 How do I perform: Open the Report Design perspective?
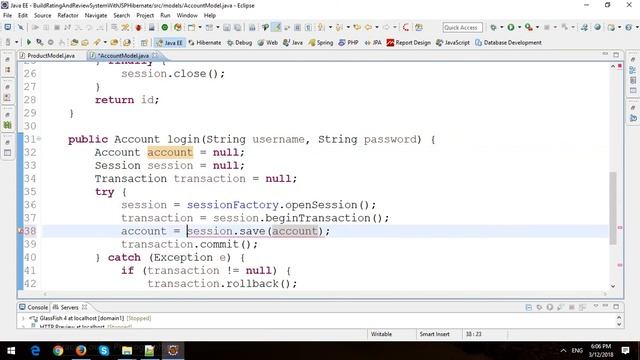(409, 42)
